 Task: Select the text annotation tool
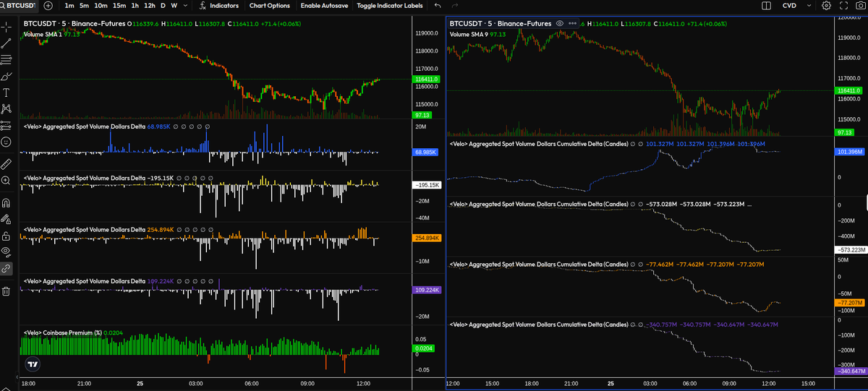click(x=7, y=93)
